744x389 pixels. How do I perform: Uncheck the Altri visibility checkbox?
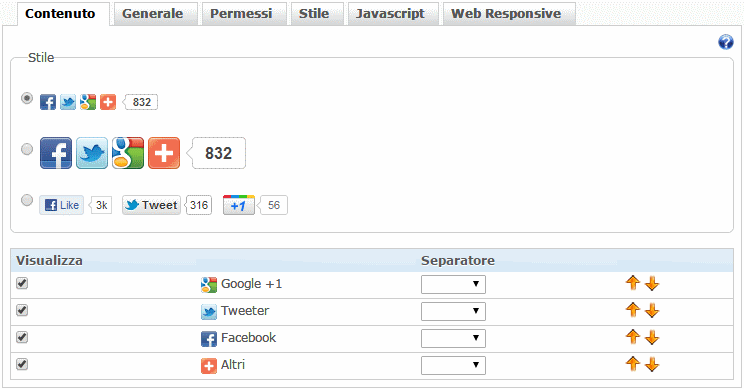(x=22, y=364)
